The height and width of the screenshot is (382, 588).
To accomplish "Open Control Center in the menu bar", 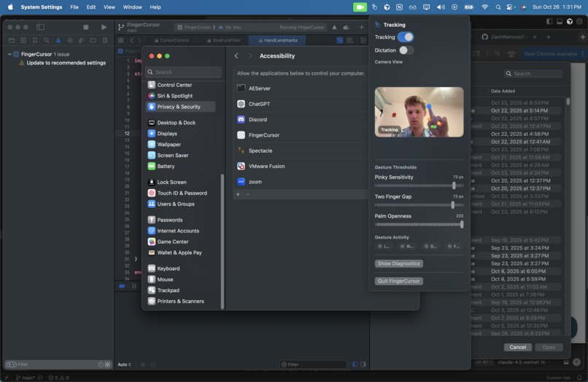I will 511,7.
